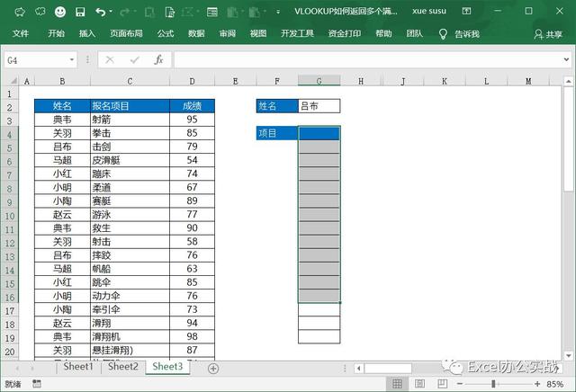
Task: Click the document-with-badge quick access icon
Action: click(170, 12)
